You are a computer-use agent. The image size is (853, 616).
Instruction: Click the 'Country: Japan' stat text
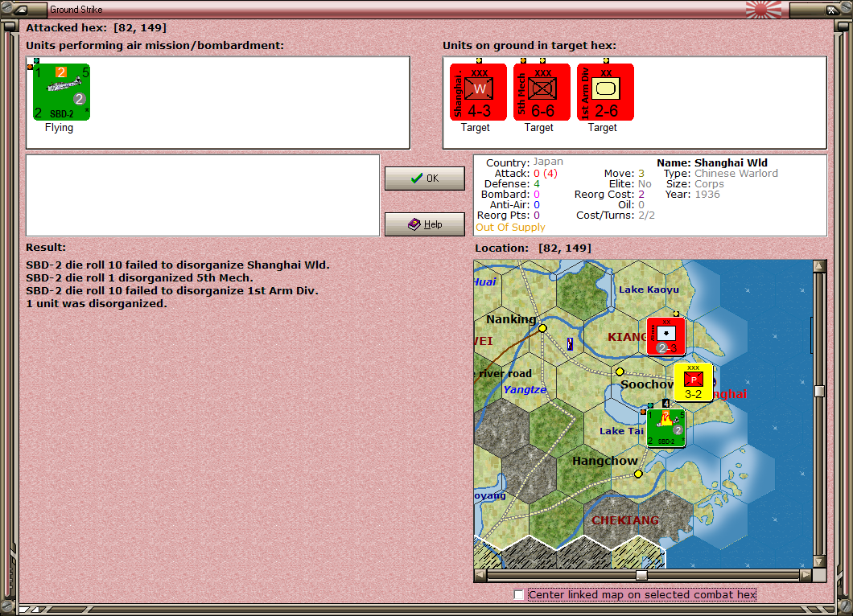click(x=525, y=162)
